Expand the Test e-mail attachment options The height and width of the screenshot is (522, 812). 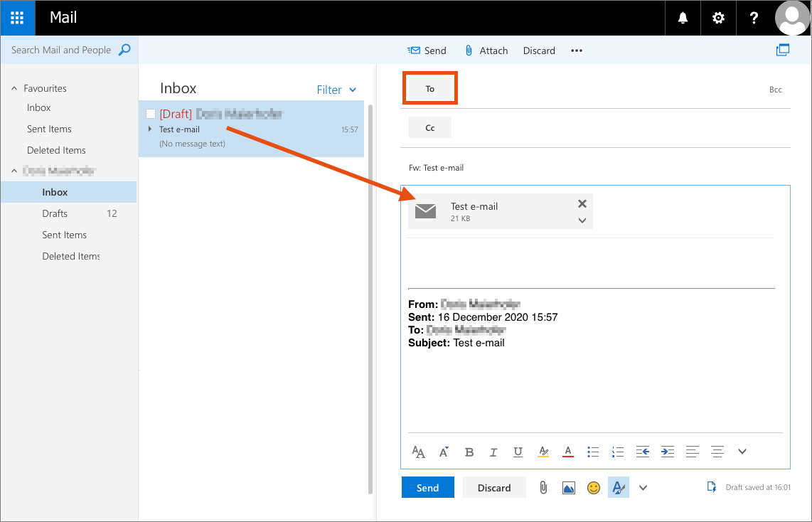[582, 220]
